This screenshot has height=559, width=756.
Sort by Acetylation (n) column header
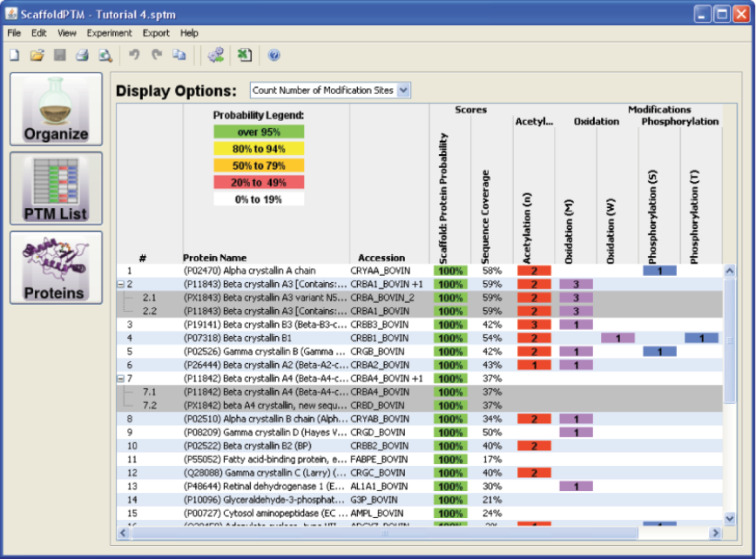[527, 228]
